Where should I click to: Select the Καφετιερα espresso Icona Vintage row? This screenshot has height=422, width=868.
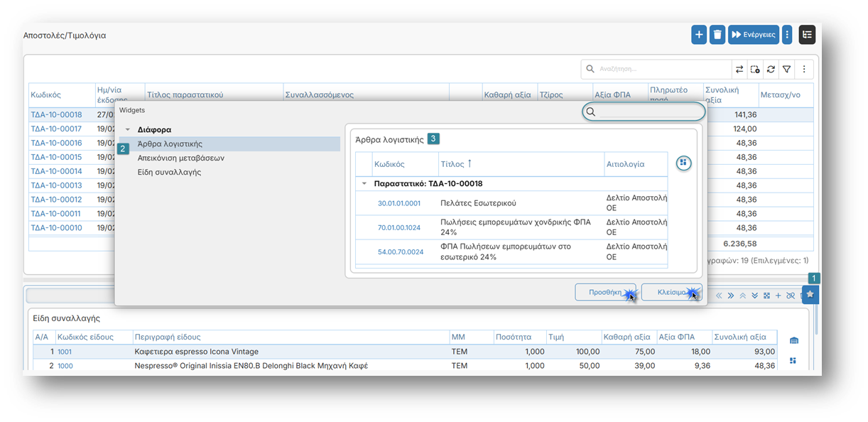click(406, 352)
